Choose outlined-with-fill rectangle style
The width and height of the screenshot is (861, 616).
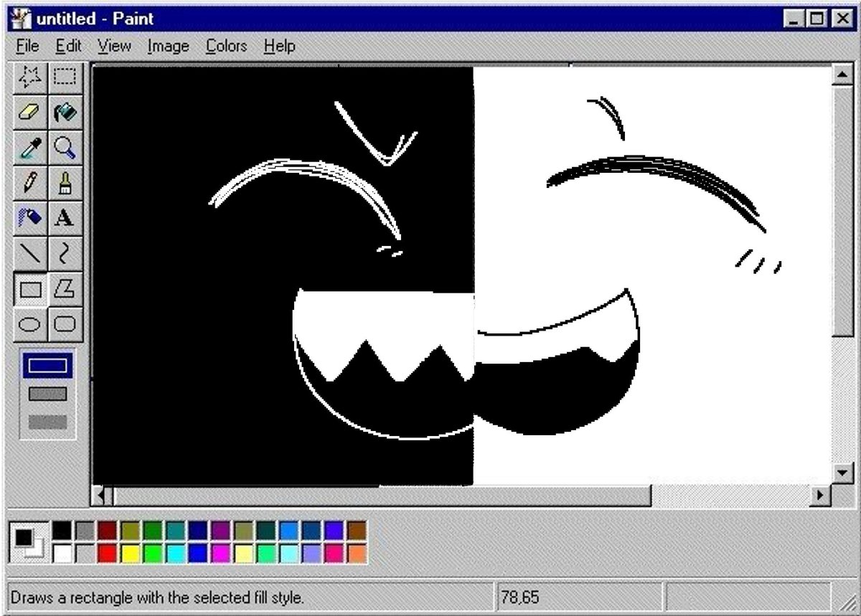pos(47,394)
